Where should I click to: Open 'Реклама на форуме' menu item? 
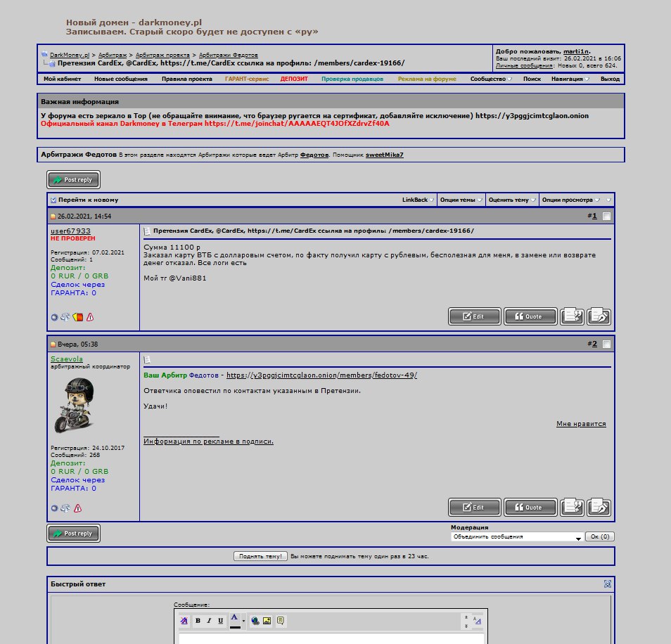[427, 79]
